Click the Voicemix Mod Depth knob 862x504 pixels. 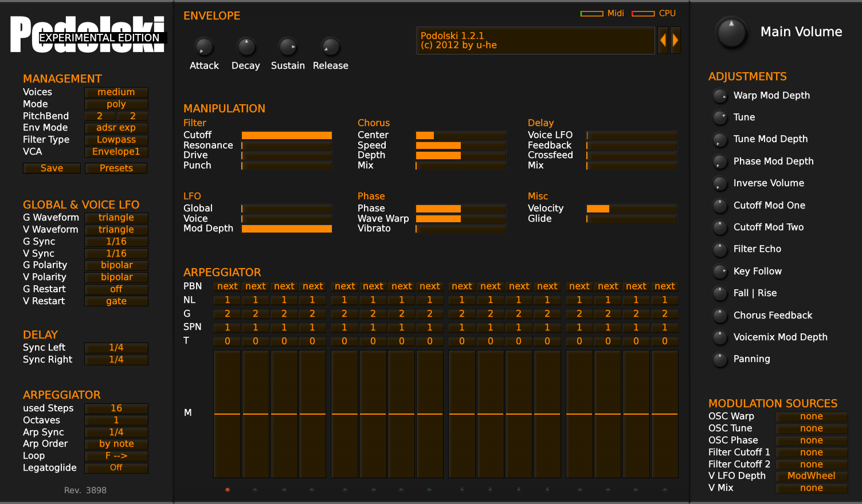click(x=720, y=337)
